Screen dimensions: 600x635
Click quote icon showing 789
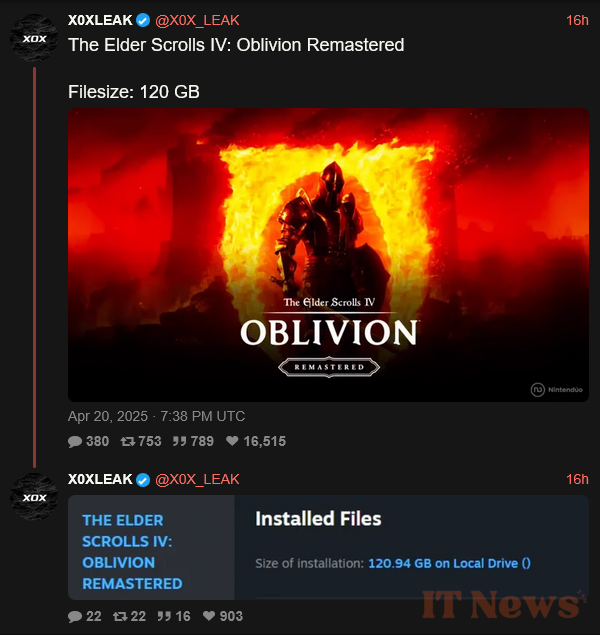(179, 441)
